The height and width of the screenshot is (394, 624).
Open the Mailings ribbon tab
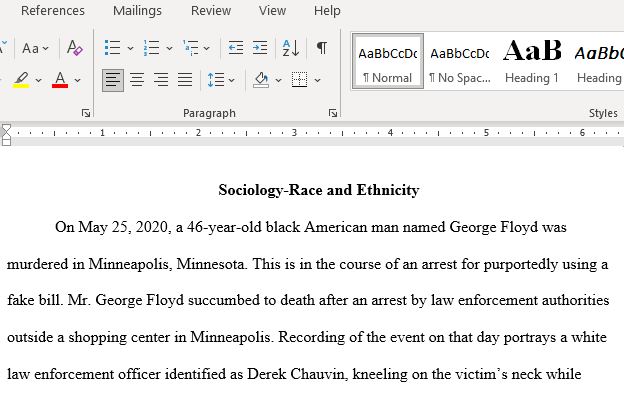click(137, 11)
